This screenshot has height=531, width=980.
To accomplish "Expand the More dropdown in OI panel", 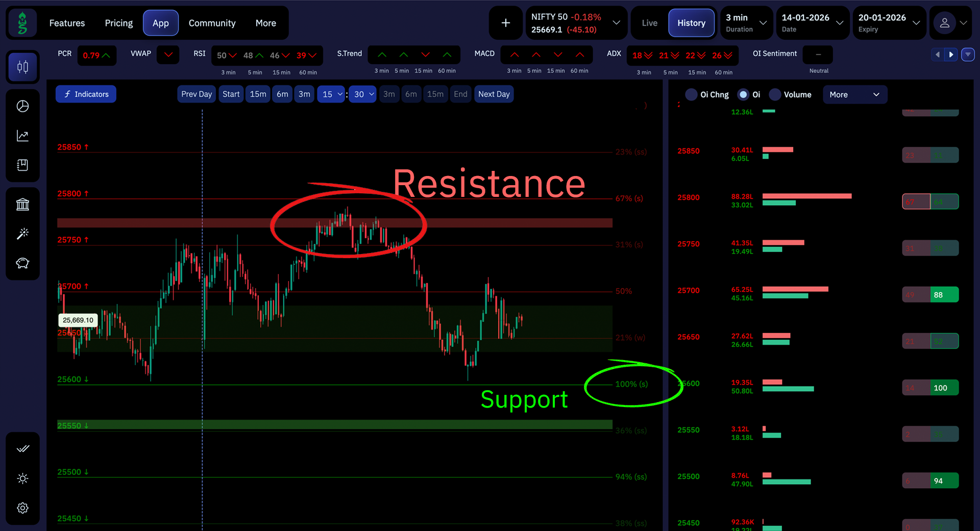I will (854, 94).
